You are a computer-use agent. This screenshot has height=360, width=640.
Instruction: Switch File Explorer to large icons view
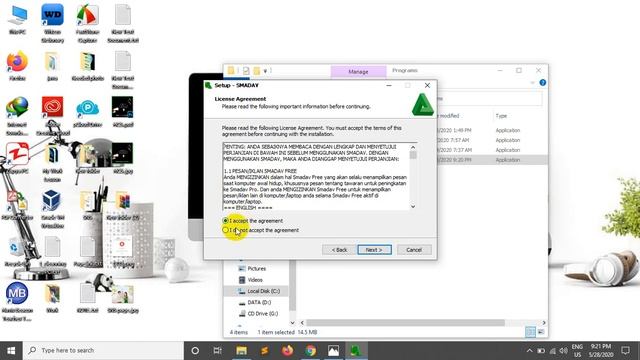pyautogui.click(x=541, y=332)
